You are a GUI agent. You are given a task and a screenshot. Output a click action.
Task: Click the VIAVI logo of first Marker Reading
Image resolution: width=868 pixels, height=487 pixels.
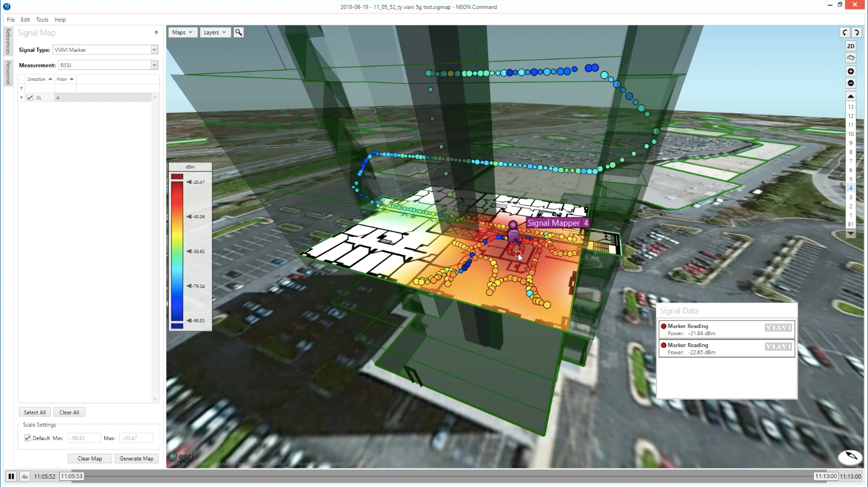click(778, 328)
